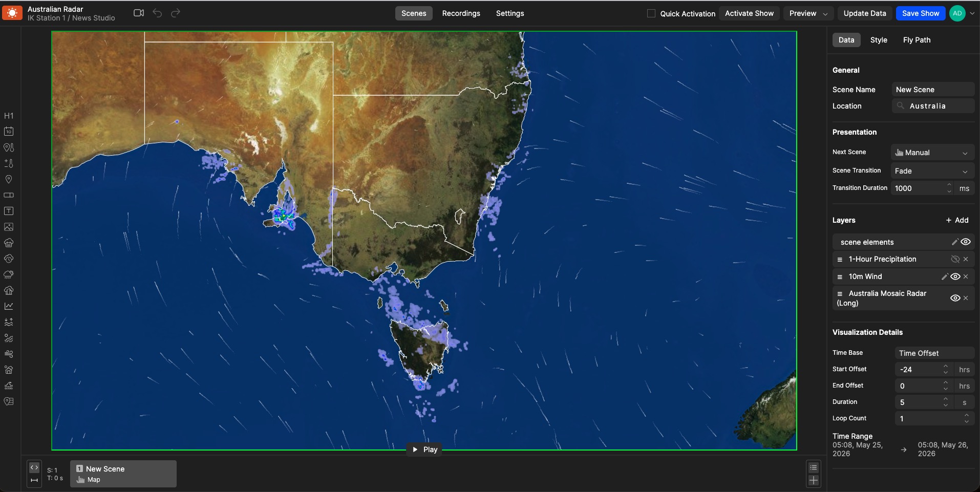
Task: Click the house with up arrow icon
Action: [9, 290]
